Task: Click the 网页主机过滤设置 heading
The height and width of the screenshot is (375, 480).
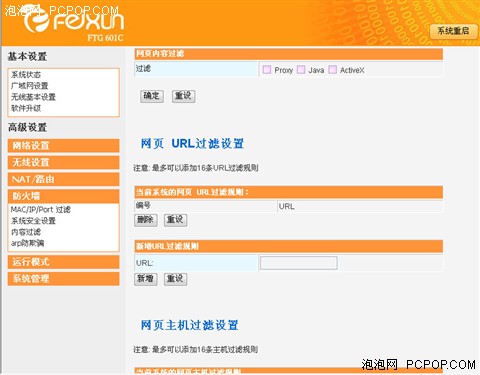Action: 190,325
